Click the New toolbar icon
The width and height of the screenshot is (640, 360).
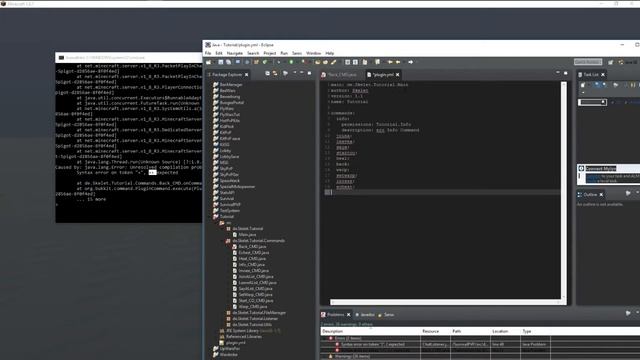209,62
